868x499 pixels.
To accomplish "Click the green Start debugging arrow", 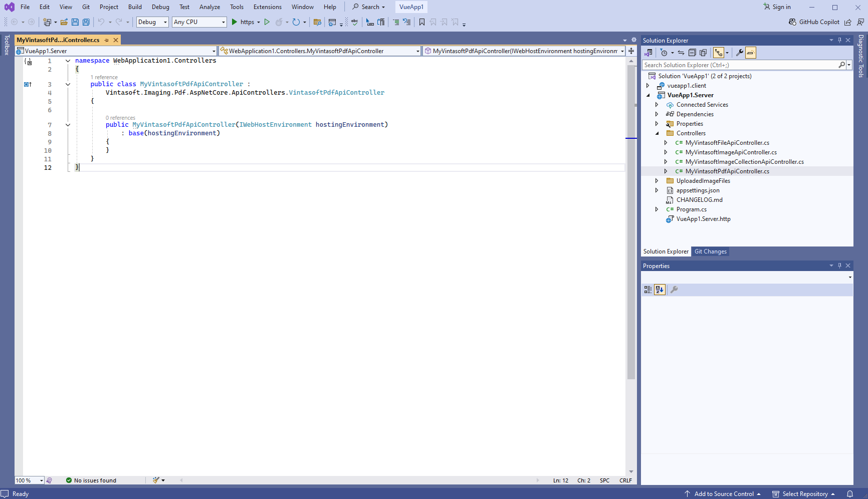I will tap(234, 22).
